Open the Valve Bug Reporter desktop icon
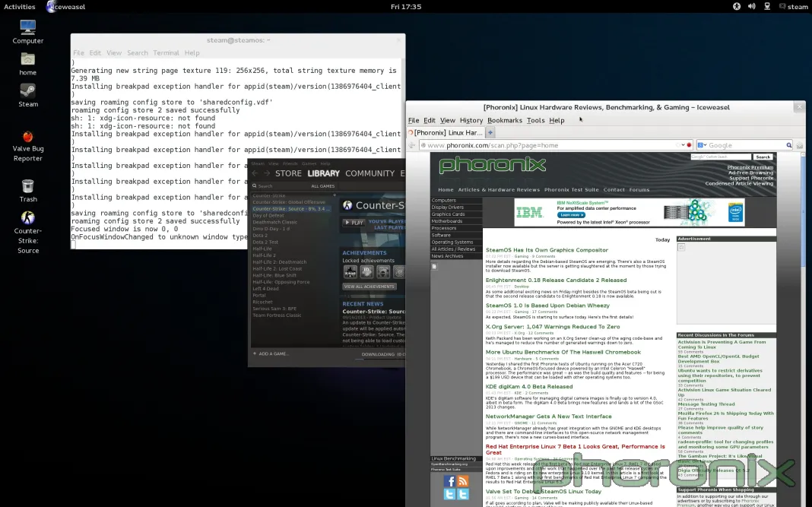Viewport: 812px width, 507px height. click(x=28, y=138)
